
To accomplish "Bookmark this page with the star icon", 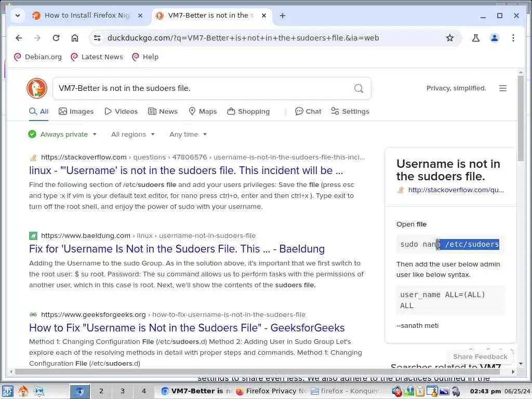I will click(x=449, y=37).
